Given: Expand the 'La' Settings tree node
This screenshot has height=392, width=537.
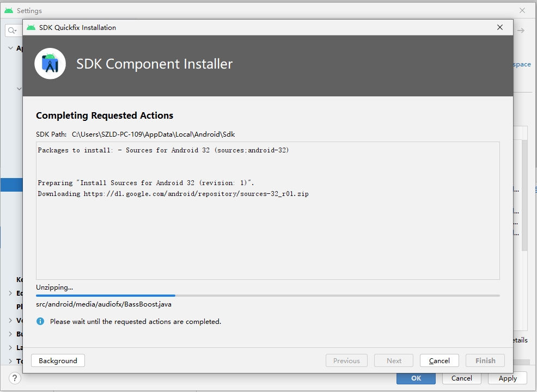Looking at the screenshot, I should [10, 347].
